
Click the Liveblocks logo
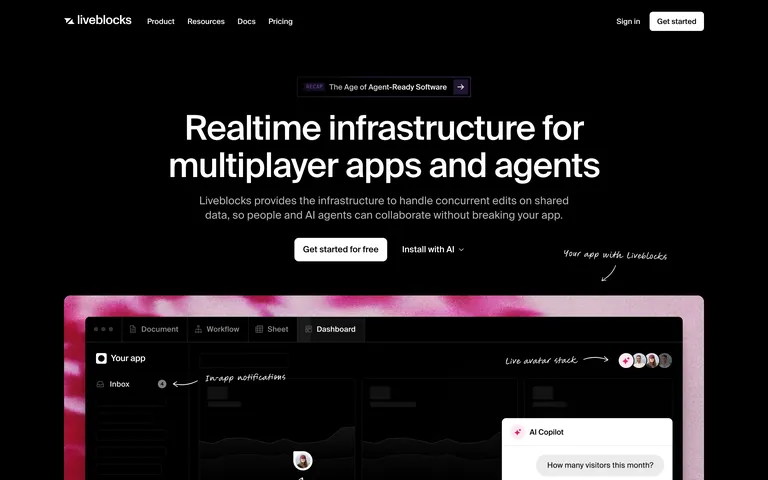click(x=98, y=21)
